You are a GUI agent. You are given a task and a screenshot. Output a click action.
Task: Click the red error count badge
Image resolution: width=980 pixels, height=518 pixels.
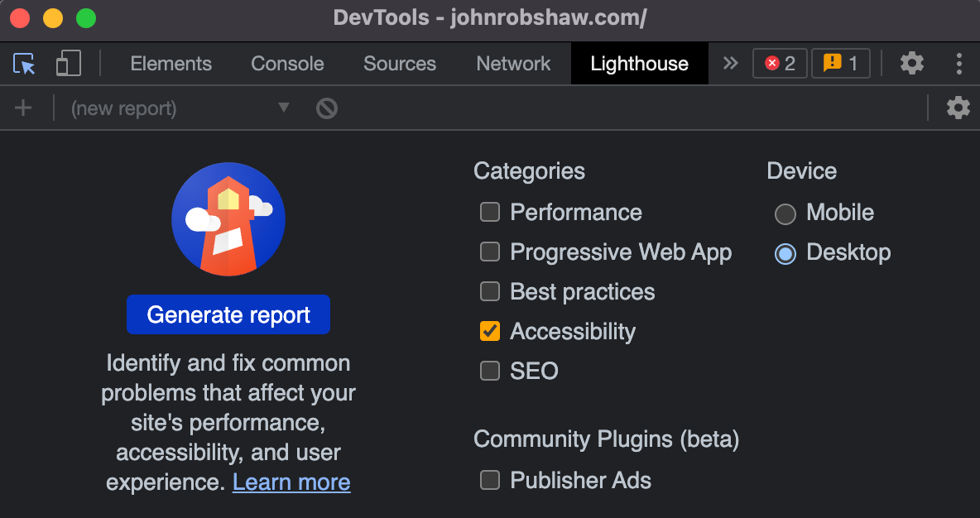click(x=780, y=64)
